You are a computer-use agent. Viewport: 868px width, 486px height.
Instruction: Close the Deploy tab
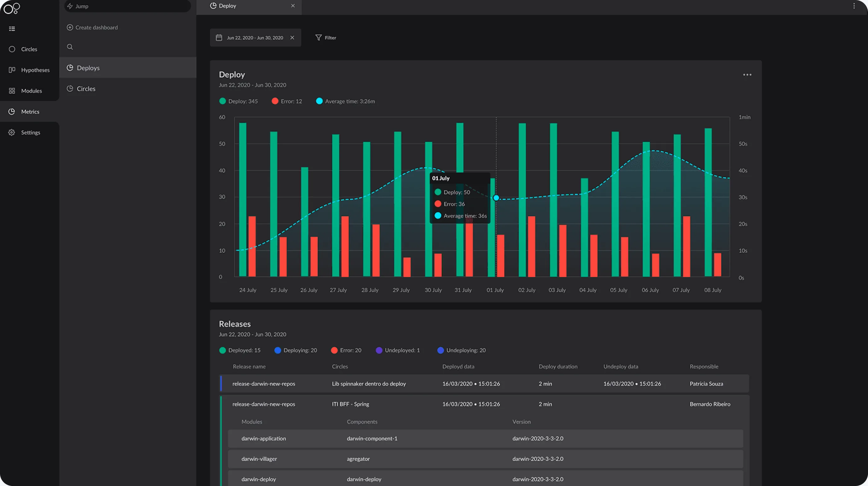tap(293, 6)
